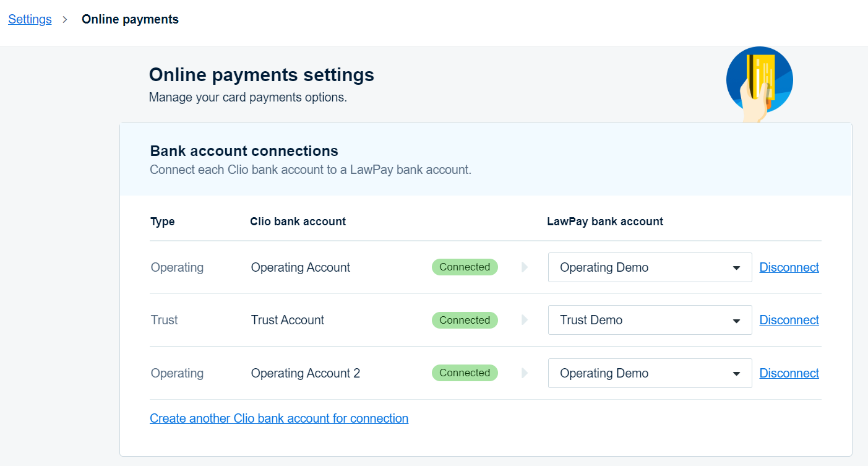The height and width of the screenshot is (466, 868).
Task: Click Connected badge for Operating Account 2
Action: click(x=465, y=373)
